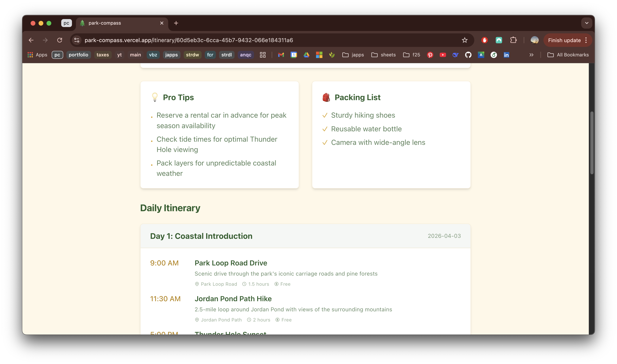The height and width of the screenshot is (364, 617).
Task: Click the Park Loop Road Drive title
Action: click(231, 263)
